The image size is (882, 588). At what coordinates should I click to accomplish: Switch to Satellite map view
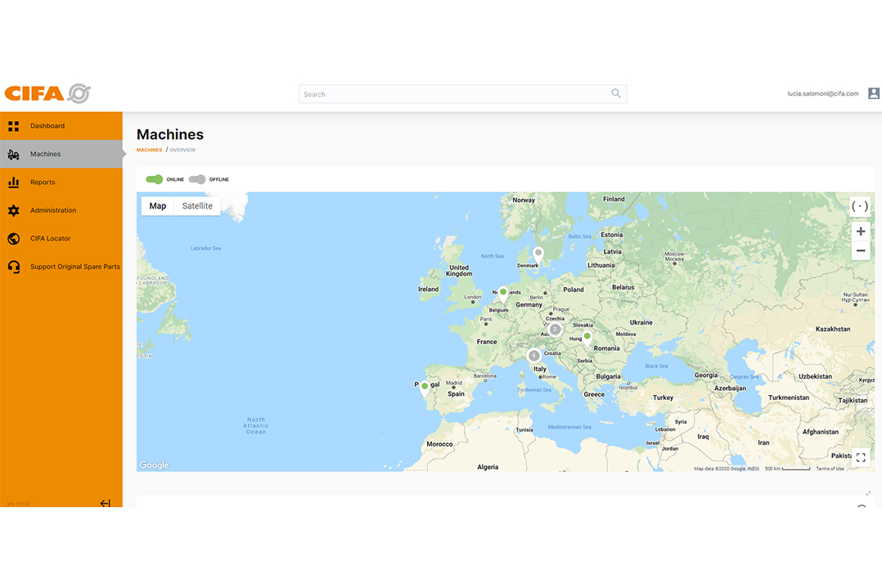[x=197, y=206]
